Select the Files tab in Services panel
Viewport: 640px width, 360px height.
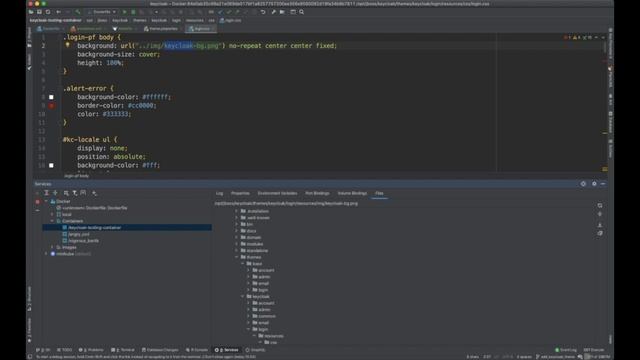379,193
